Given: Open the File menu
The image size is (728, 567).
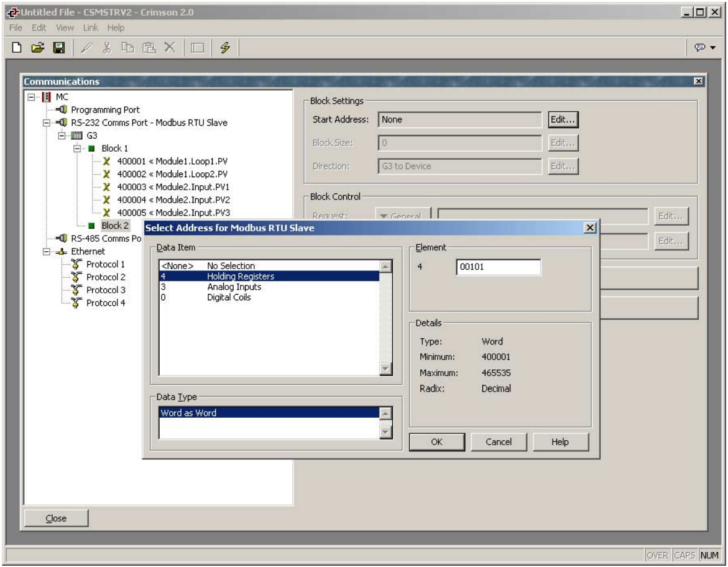Looking at the screenshot, I should (16, 28).
